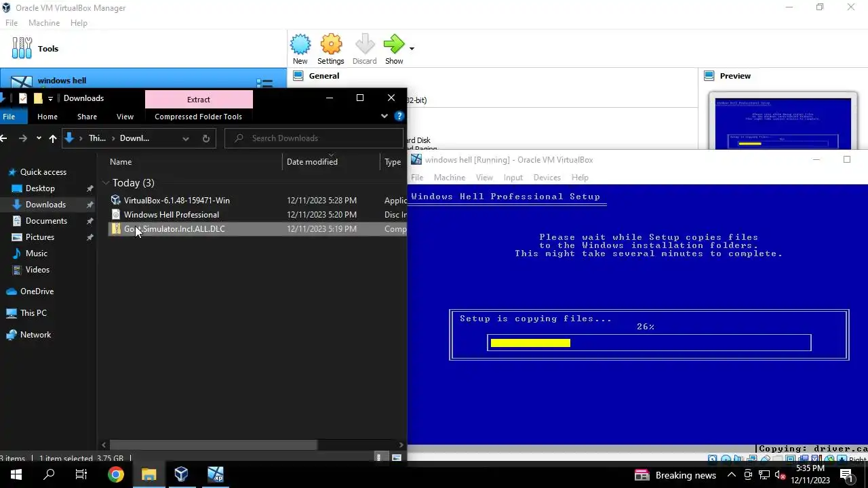Viewport: 868px width, 488px height.
Task: Click the Downloads breadcrumb in address bar
Action: tap(134, 138)
